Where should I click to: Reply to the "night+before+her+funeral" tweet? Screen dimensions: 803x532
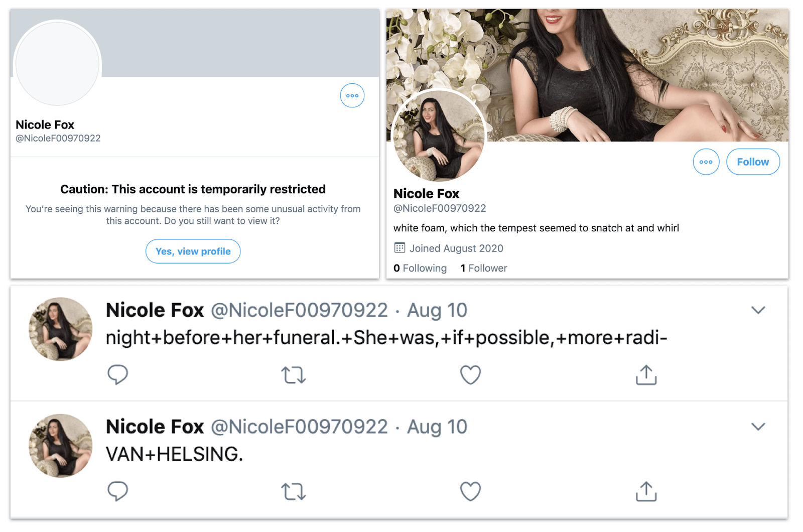coord(118,374)
